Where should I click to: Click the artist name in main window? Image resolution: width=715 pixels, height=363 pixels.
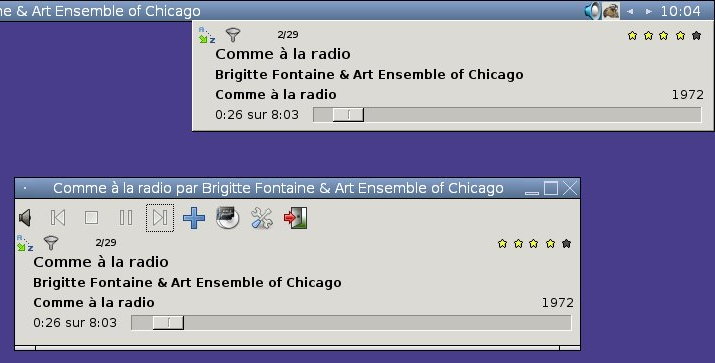pyautogui.click(x=187, y=283)
